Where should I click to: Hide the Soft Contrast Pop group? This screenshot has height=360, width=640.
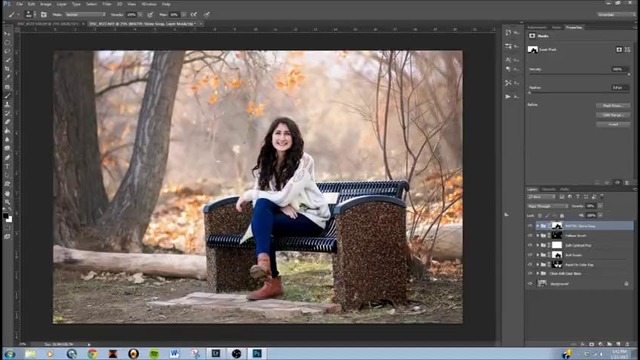click(530, 245)
